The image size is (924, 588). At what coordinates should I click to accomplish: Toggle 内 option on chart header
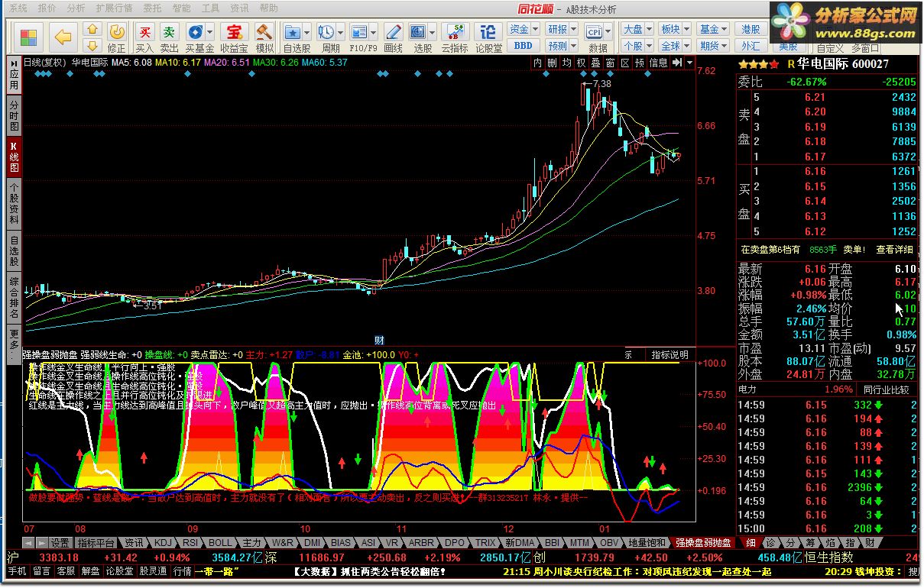tap(537, 63)
